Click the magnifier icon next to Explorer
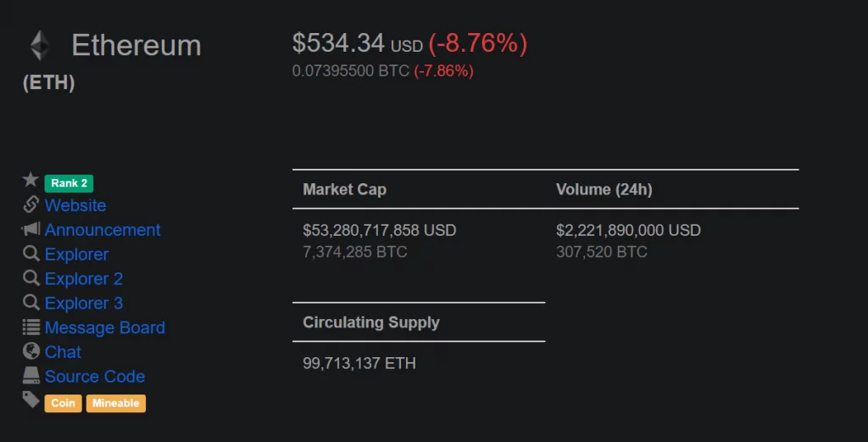The image size is (868, 442). (x=31, y=253)
